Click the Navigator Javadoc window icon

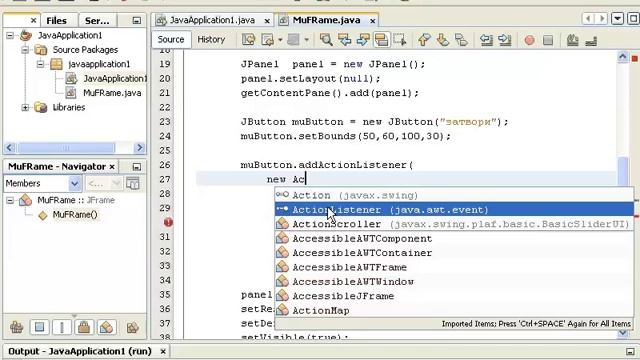tap(133, 184)
